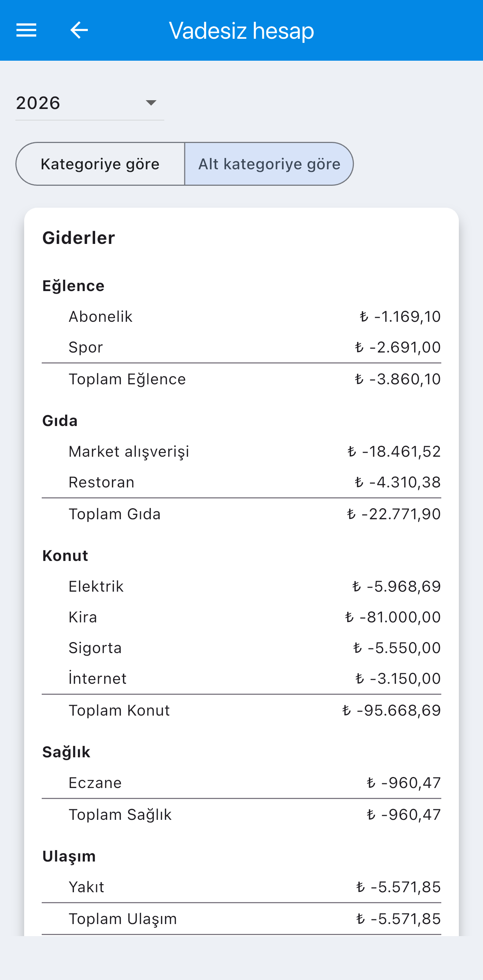
Task: Select the 2026 year field
Action: [90, 103]
